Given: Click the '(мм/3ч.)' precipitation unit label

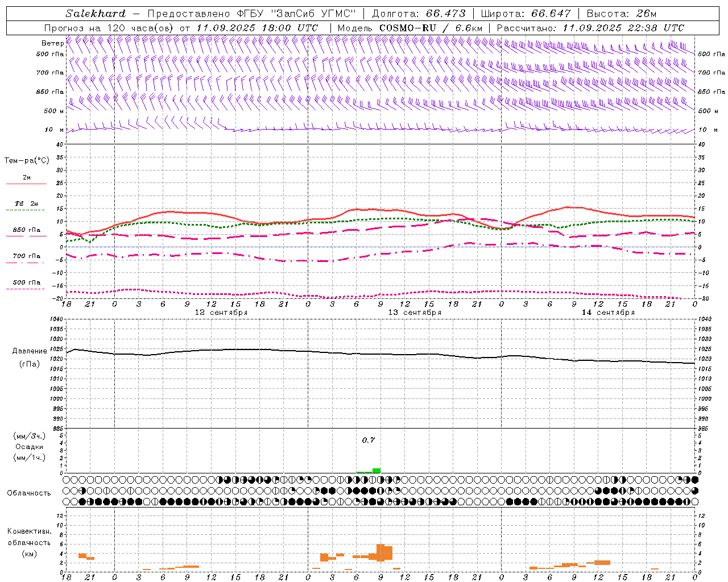Looking at the screenshot, I should coord(29,436).
